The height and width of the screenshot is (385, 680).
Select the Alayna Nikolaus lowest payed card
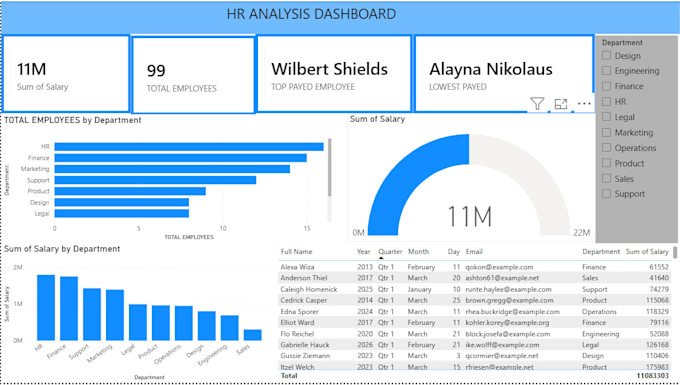503,74
